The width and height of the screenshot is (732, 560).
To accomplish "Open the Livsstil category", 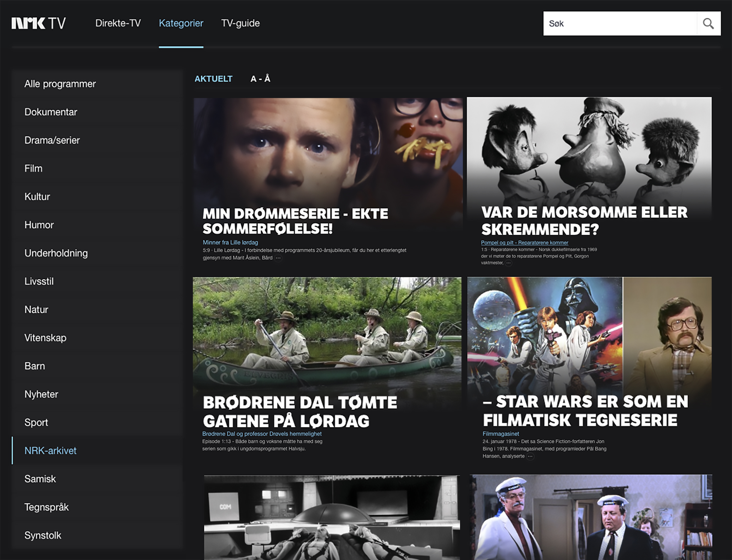I will tap(98, 281).
